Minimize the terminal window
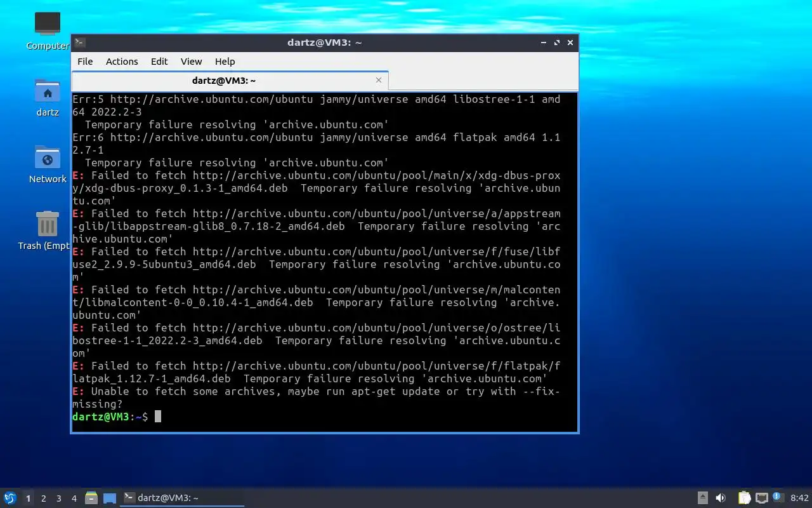This screenshot has width=812, height=508. click(544, 43)
